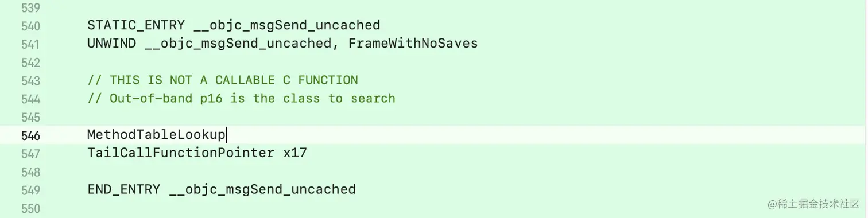Select line number 547 in gutter
This screenshot has height=218, width=868.
click(30, 154)
